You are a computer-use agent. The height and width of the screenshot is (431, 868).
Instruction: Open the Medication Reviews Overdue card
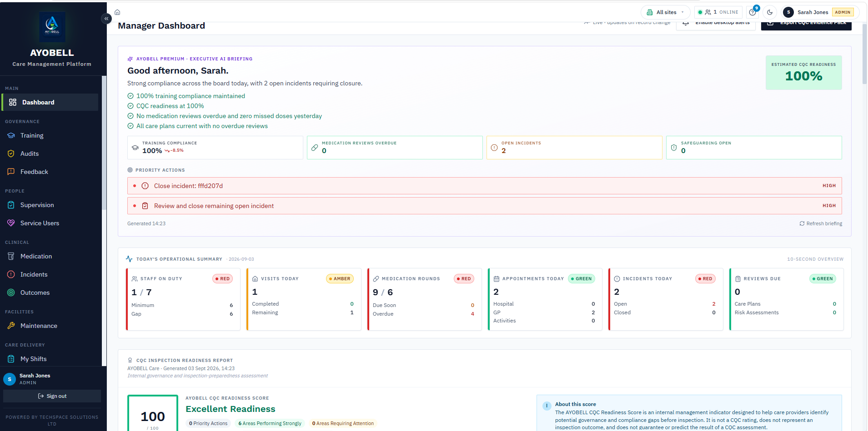[395, 148]
